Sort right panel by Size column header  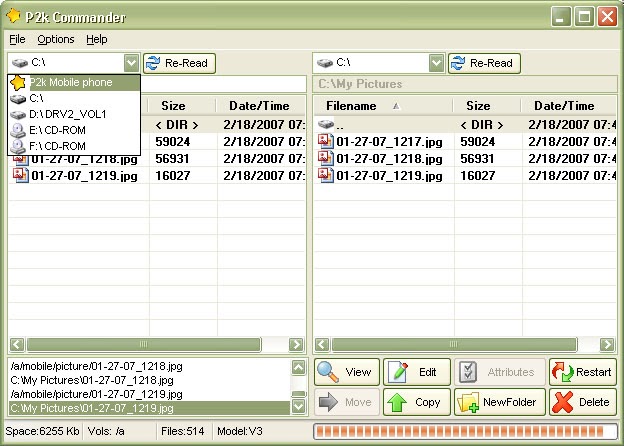click(x=487, y=106)
